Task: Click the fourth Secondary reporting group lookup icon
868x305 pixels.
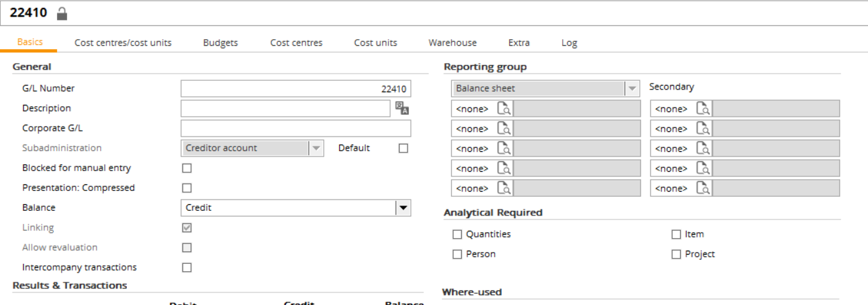Action: click(x=702, y=168)
